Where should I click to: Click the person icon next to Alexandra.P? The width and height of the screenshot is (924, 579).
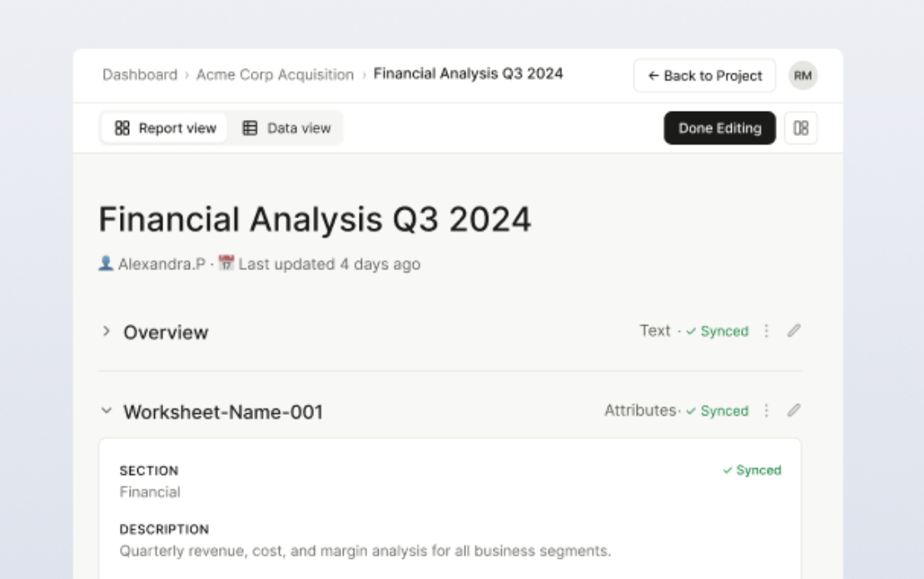pyautogui.click(x=106, y=263)
